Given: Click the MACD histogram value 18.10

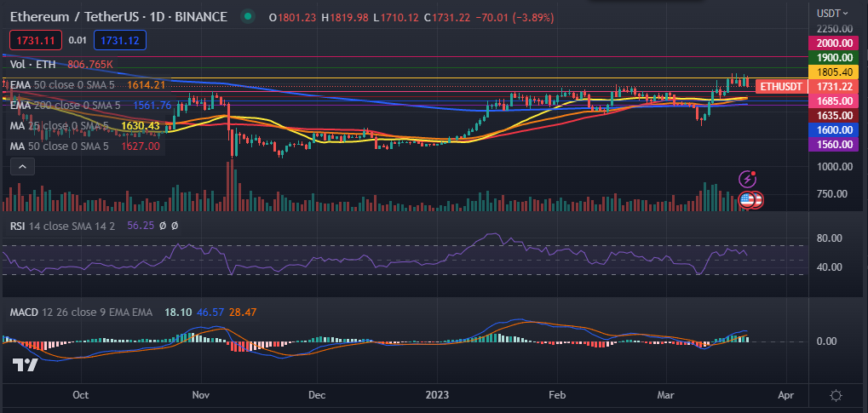Looking at the screenshot, I should tap(178, 313).
